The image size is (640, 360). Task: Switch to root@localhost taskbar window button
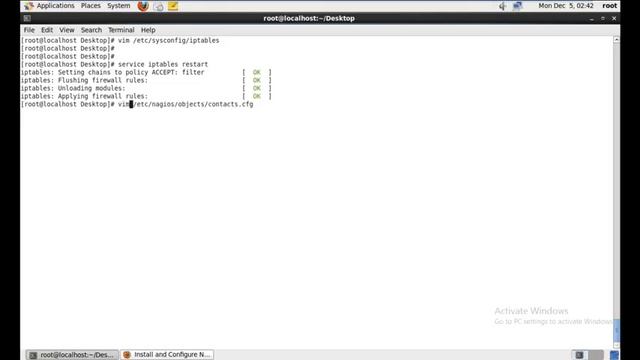click(x=72, y=355)
